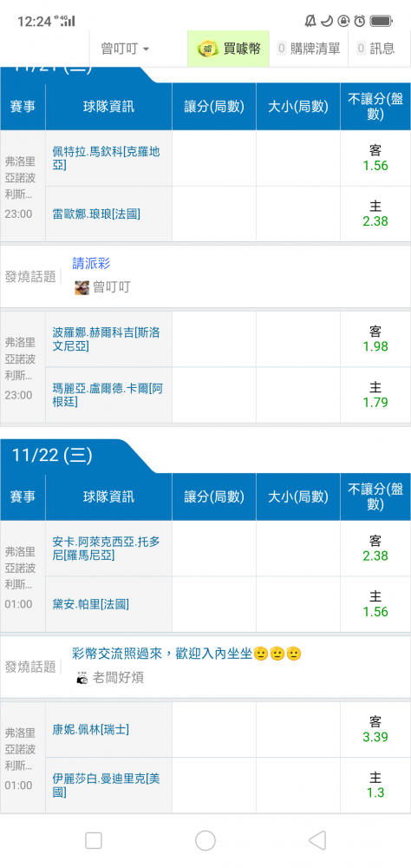411x868 pixels.
Task: Open player 黛安.帕里[法國] info
Action: (x=91, y=604)
